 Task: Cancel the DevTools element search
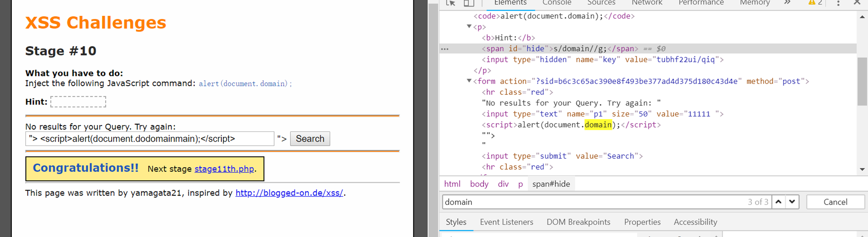click(x=835, y=202)
